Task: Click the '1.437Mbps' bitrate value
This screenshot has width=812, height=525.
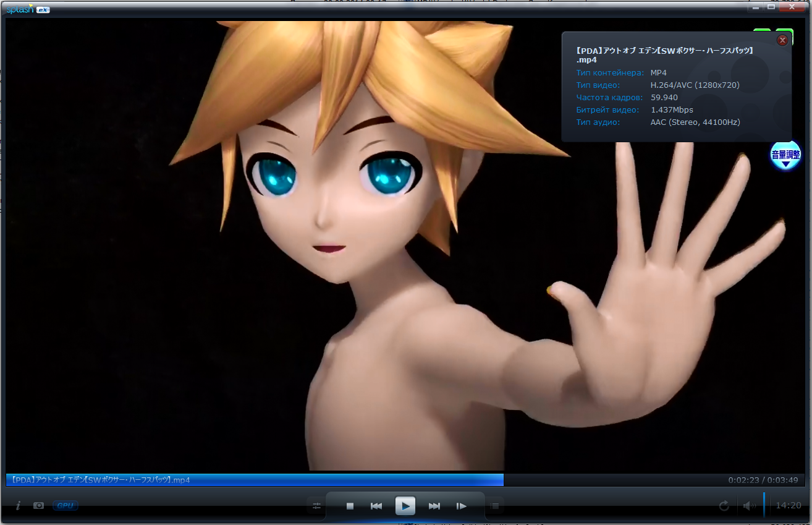Action: pyautogui.click(x=672, y=110)
